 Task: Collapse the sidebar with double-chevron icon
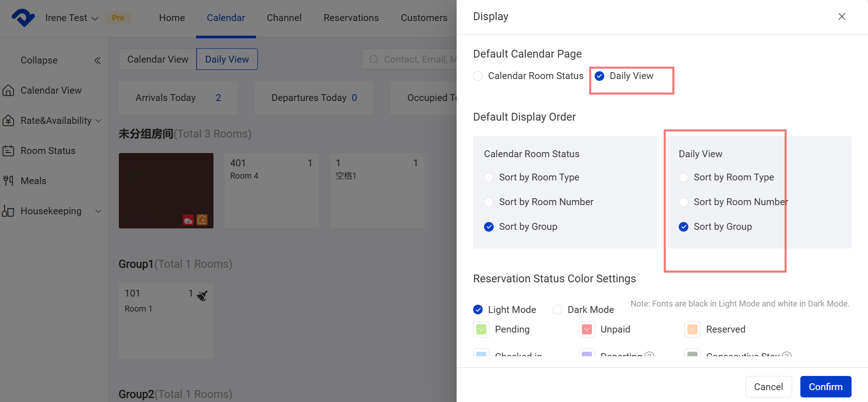click(x=97, y=60)
